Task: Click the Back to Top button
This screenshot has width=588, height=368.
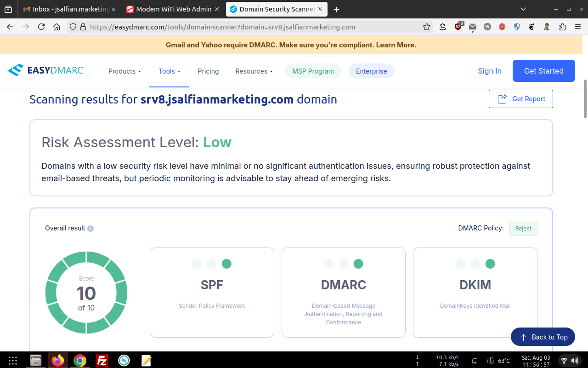Action: (x=543, y=337)
